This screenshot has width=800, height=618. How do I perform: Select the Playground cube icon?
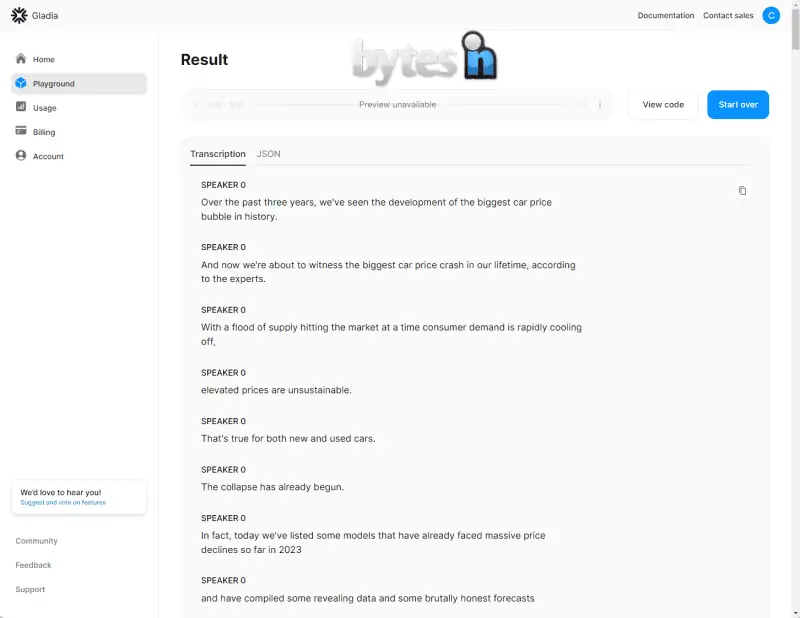(21, 83)
